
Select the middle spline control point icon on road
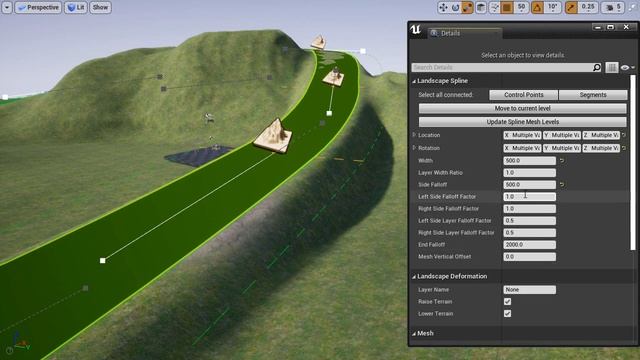point(333,76)
